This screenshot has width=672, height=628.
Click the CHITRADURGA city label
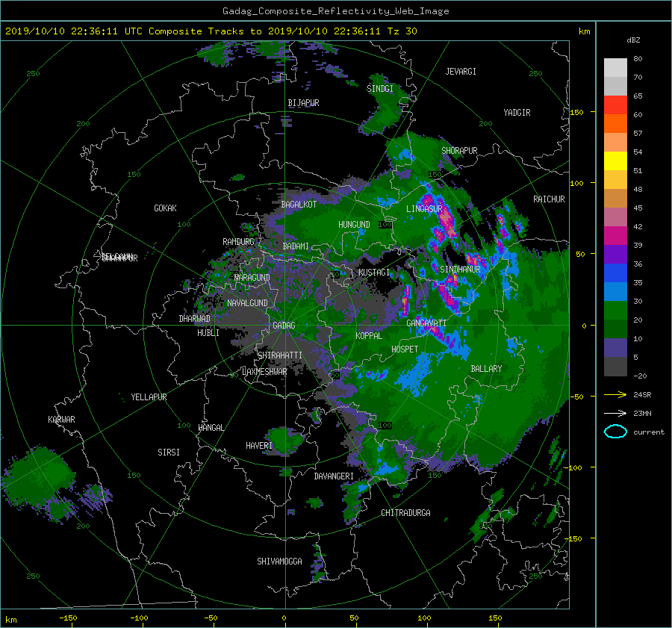click(405, 513)
